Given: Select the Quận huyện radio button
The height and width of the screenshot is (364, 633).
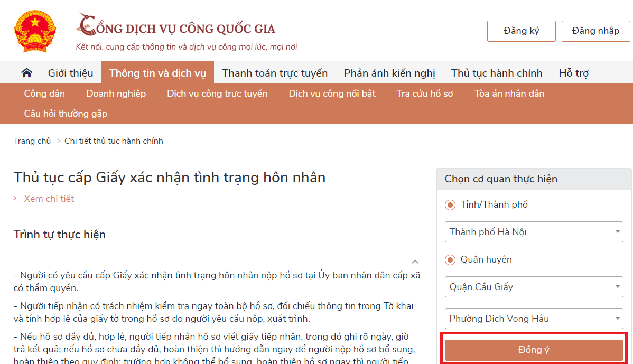Looking at the screenshot, I should coord(450,260).
